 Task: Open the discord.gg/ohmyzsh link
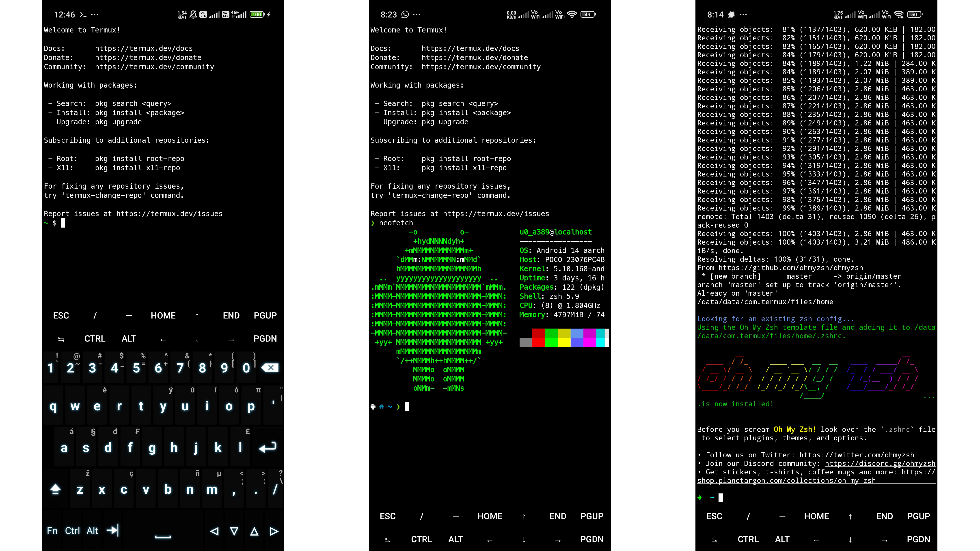880,464
